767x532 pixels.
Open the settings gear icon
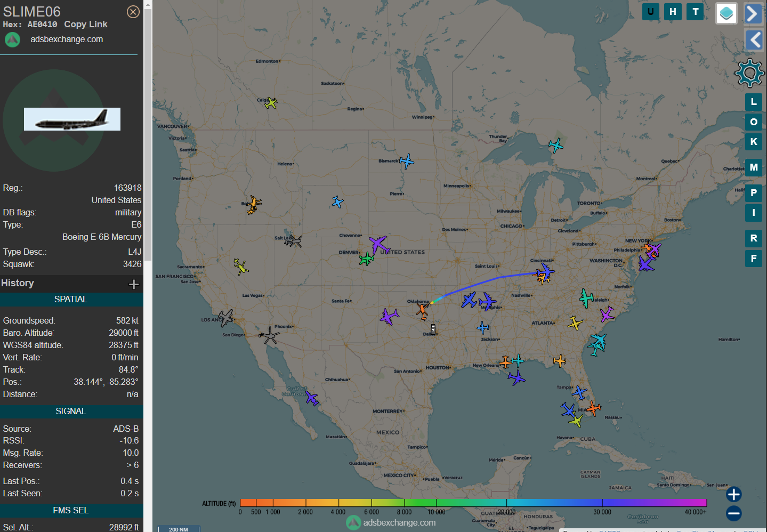749,72
